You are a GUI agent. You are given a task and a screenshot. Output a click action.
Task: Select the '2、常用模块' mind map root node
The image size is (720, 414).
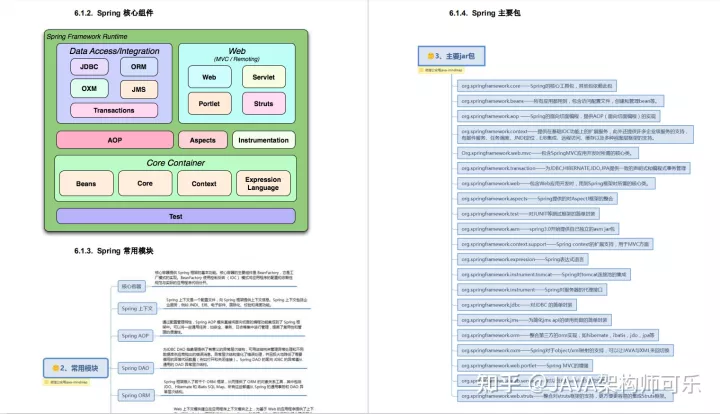click(x=76, y=368)
